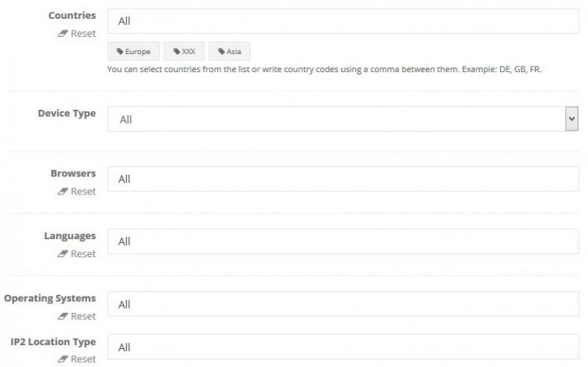The width and height of the screenshot is (588, 367).
Task: Pick the Asia tag preset
Action: coord(230,52)
